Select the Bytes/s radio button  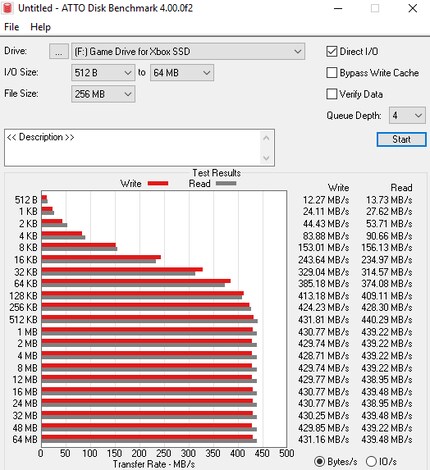(x=319, y=462)
